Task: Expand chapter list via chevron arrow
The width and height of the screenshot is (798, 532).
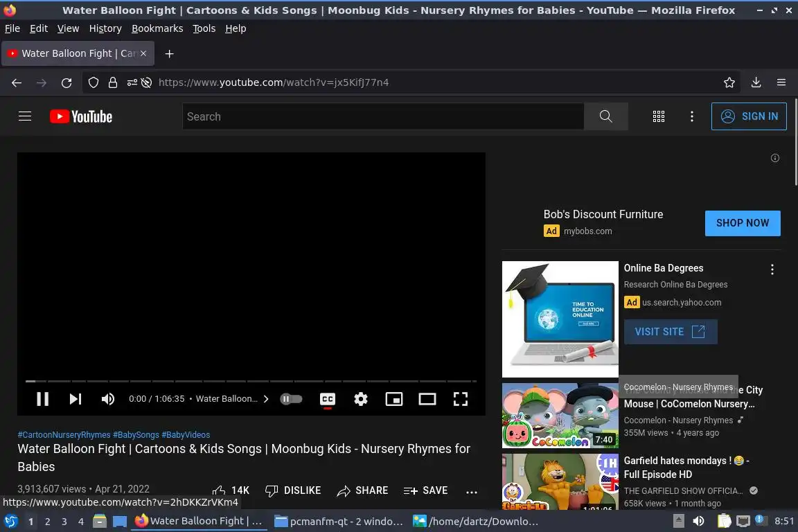Action: [266, 399]
